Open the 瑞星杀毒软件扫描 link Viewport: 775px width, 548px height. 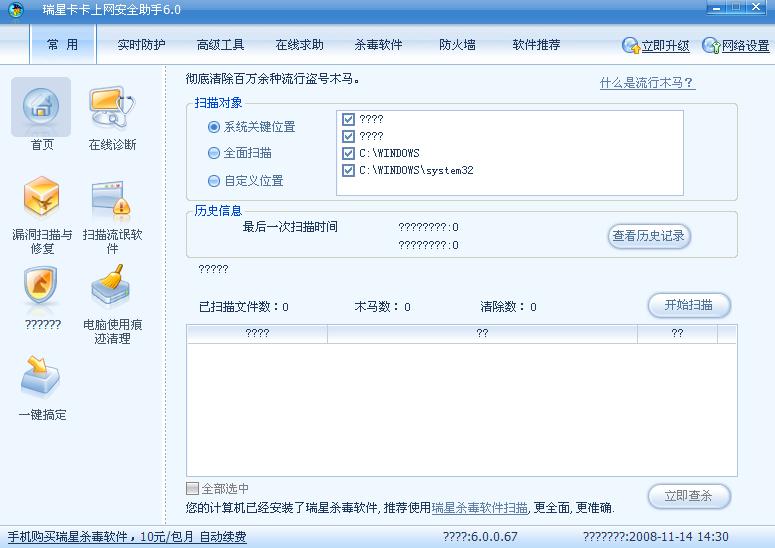coord(479,507)
